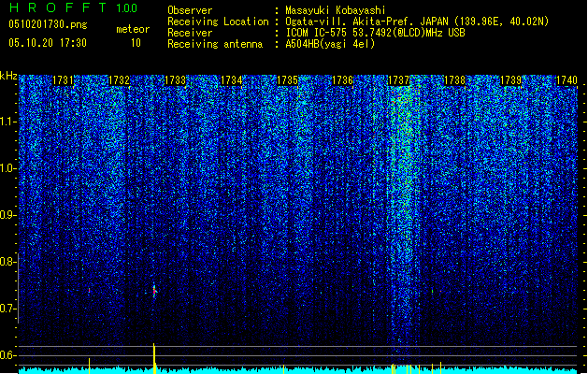Click the 'meteor' count label
This screenshot has width=588, height=374.
pyautogui.click(x=133, y=29)
